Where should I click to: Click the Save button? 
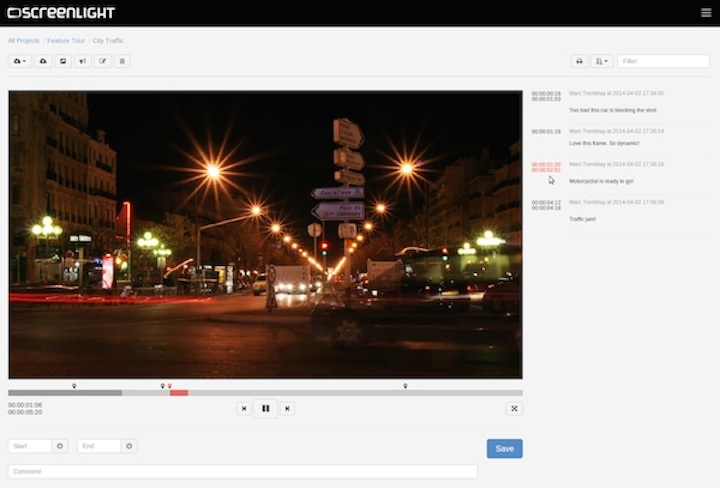[504, 448]
